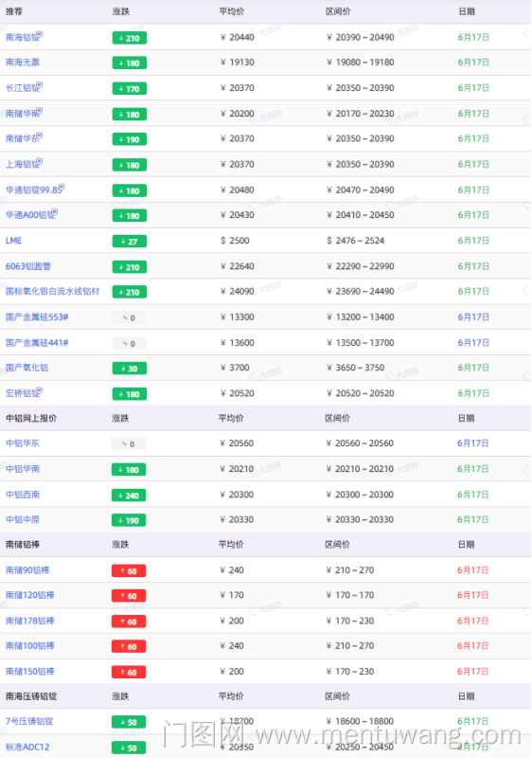The height and width of the screenshot is (758, 532).
Task: Open the 标准ADC12 link
Action: coord(27,747)
